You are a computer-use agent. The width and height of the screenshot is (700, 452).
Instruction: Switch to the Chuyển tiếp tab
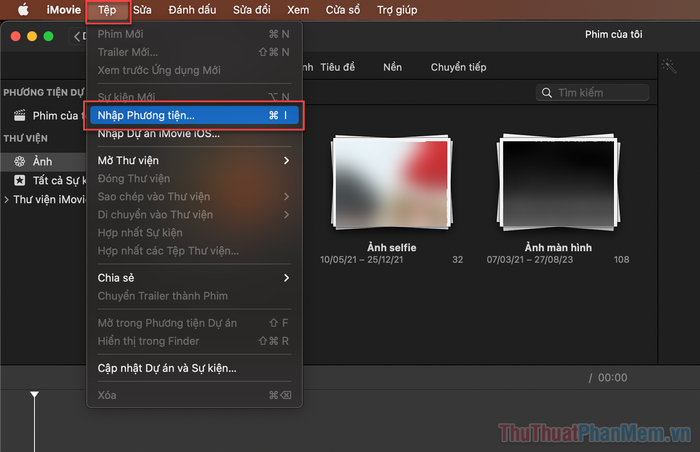point(458,67)
